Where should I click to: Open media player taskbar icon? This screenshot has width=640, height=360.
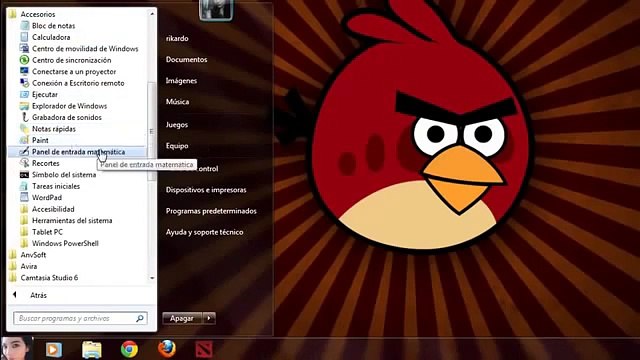(x=53, y=350)
